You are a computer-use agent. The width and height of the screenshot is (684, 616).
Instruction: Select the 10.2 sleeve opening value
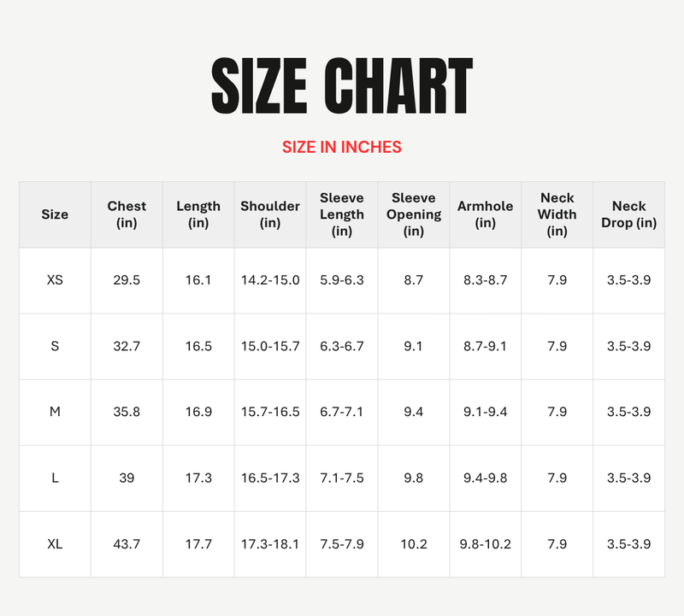click(x=414, y=544)
